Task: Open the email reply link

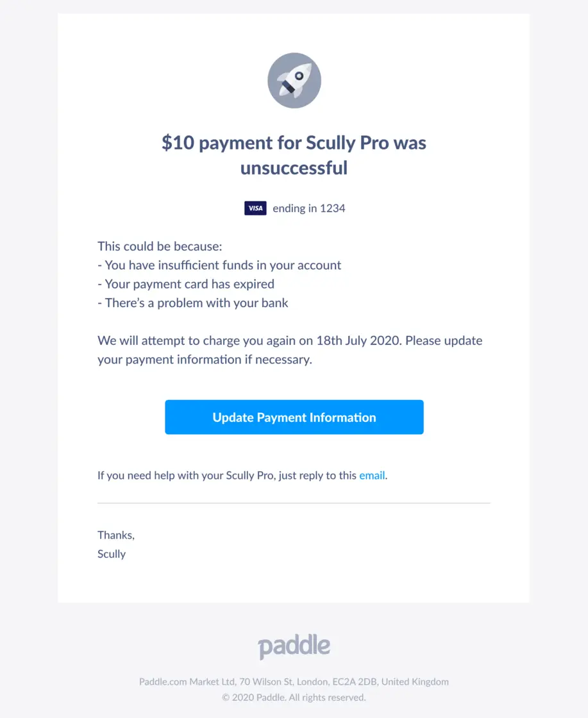Action: coord(372,475)
